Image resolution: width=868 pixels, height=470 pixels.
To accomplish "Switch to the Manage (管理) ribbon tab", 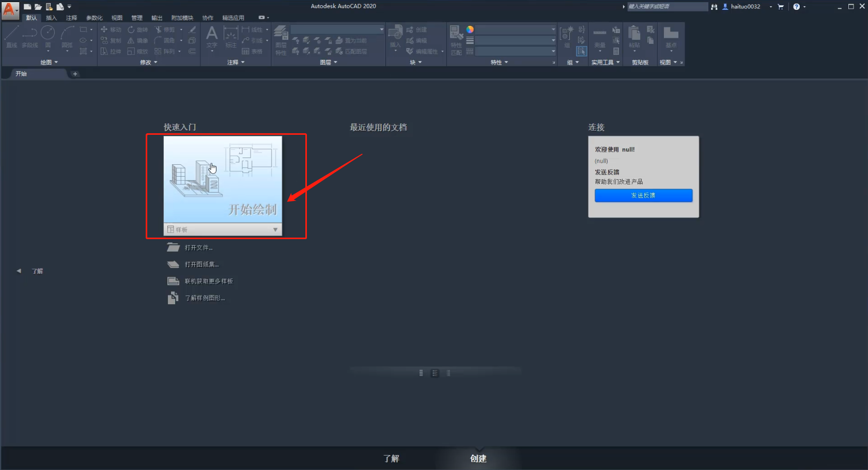I will point(137,18).
